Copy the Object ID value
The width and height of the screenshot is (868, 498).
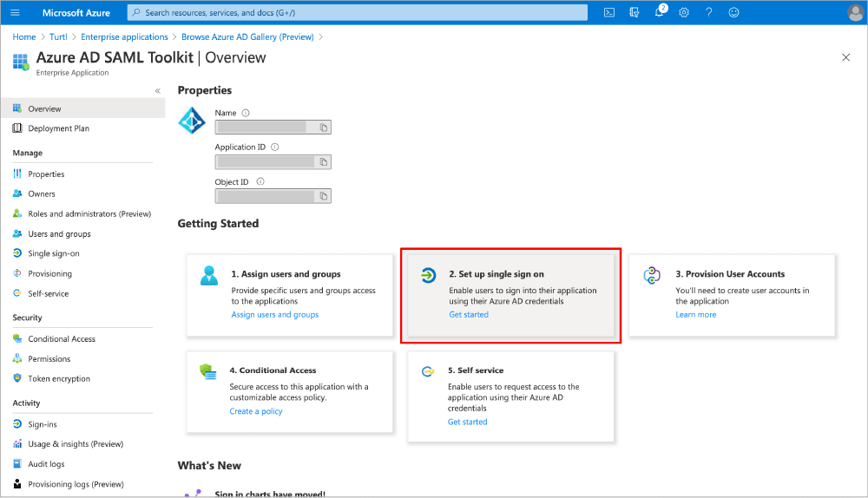point(323,197)
